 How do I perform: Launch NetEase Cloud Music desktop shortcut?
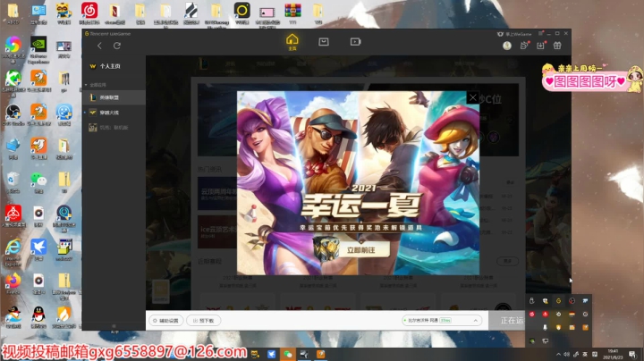[89, 13]
